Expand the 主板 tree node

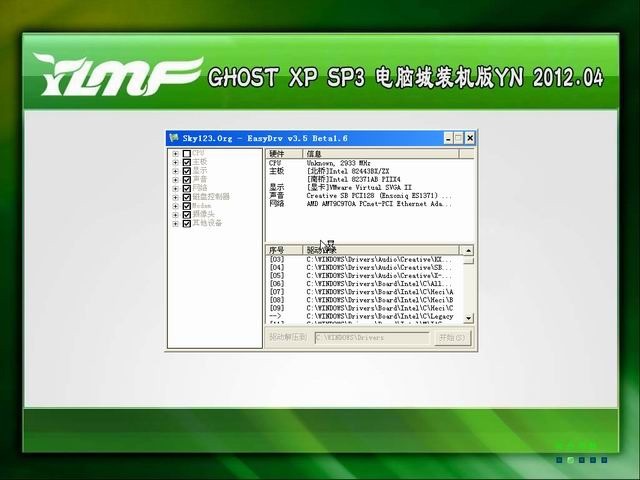(176, 162)
